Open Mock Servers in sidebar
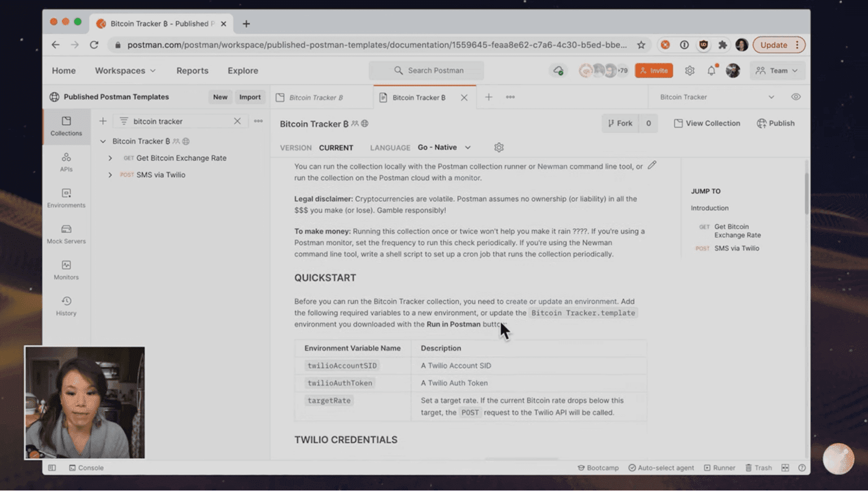 pyautogui.click(x=66, y=234)
